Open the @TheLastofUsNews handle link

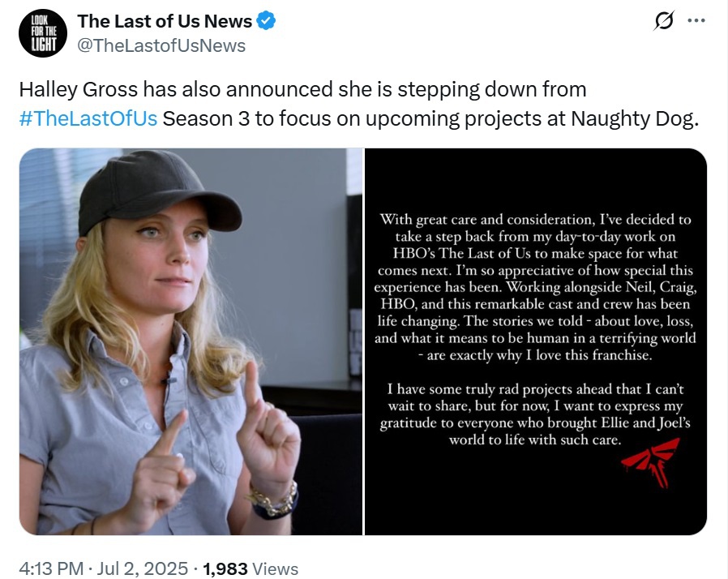click(161, 45)
